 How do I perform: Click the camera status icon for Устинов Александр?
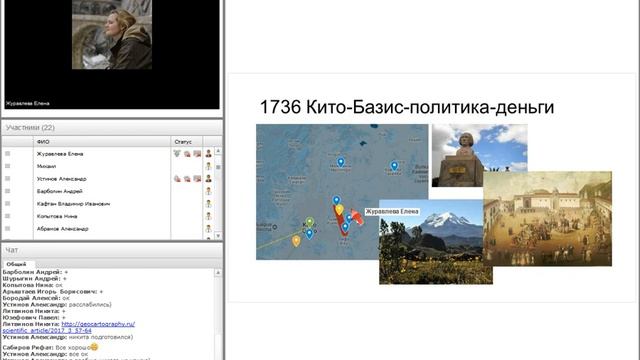pos(187,178)
